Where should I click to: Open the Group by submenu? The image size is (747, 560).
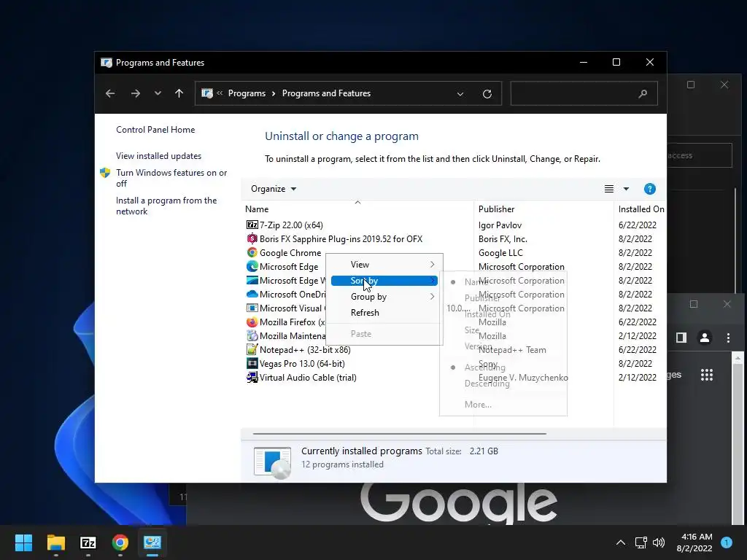tap(384, 297)
